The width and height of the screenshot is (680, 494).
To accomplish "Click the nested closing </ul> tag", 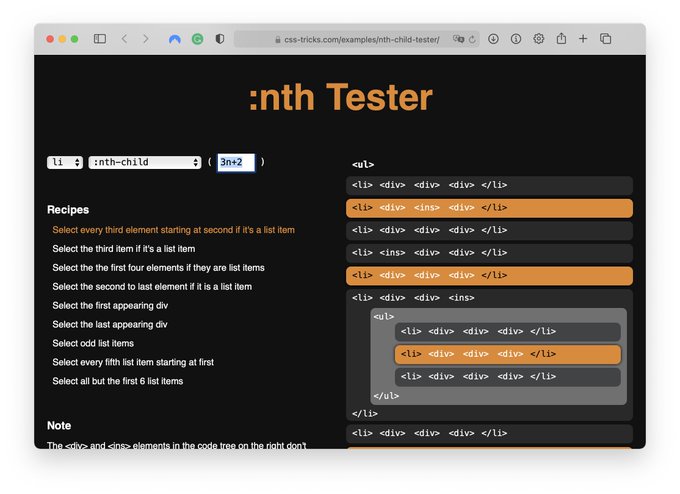I will click(x=386, y=396).
